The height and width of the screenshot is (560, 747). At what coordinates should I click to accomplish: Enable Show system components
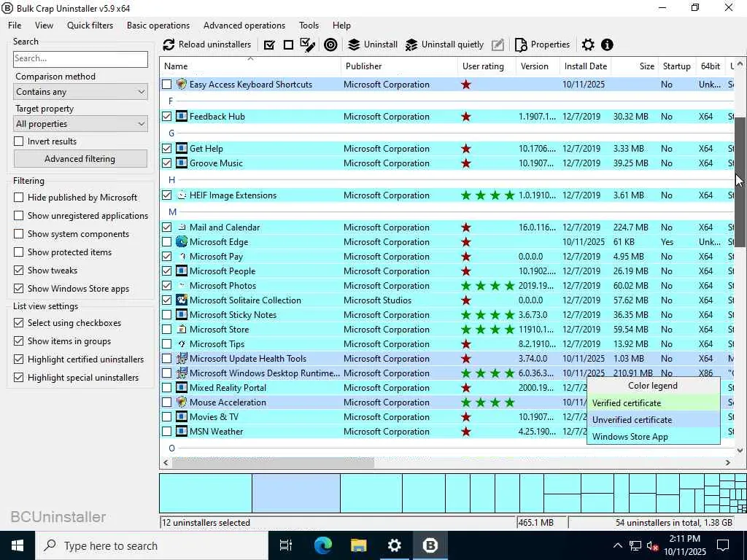pos(18,234)
